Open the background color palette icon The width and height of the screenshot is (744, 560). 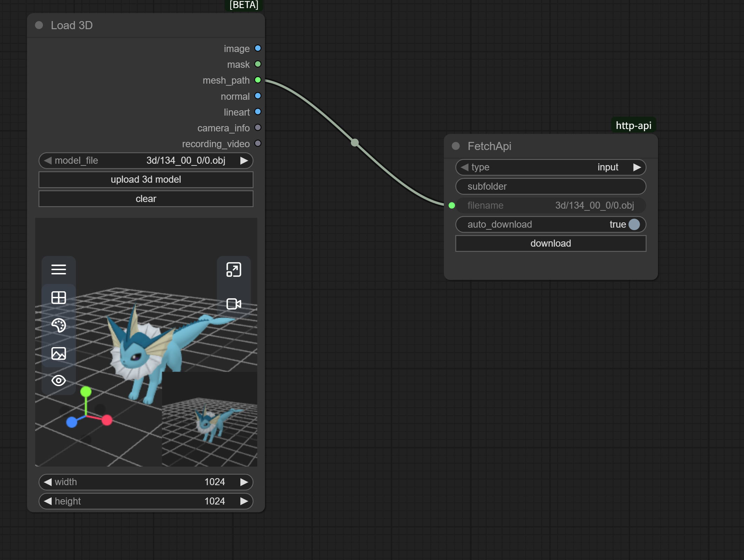(x=59, y=325)
